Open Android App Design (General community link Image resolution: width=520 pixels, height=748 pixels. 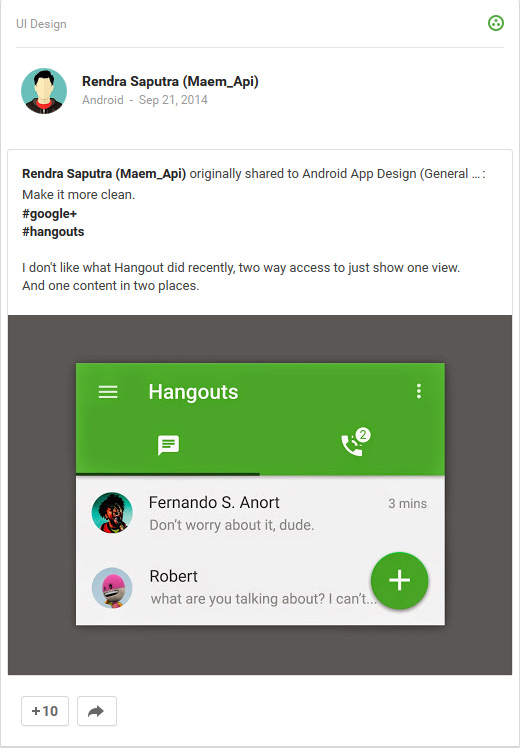tap(391, 174)
